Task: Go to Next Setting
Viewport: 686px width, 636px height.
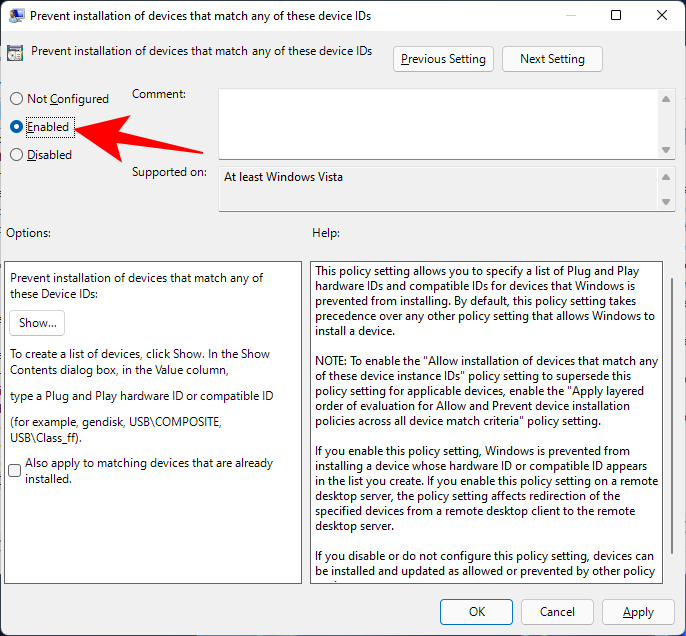Action: click(x=552, y=59)
